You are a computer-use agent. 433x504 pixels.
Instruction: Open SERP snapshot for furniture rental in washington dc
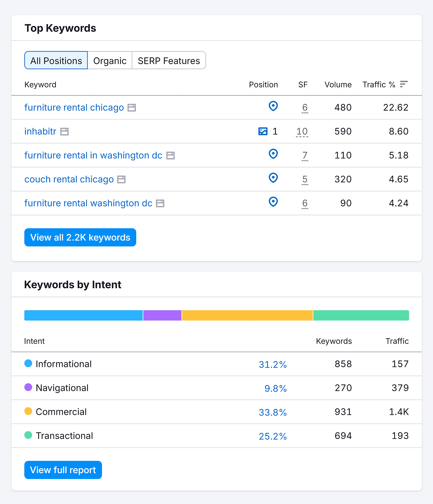point(170,155)
